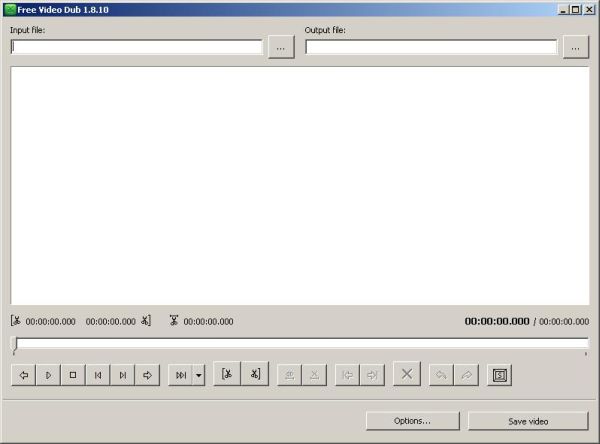The width and height of the screenshot is (600, 444).
Task: Click the delete selection X button
Action: point(406,374)
